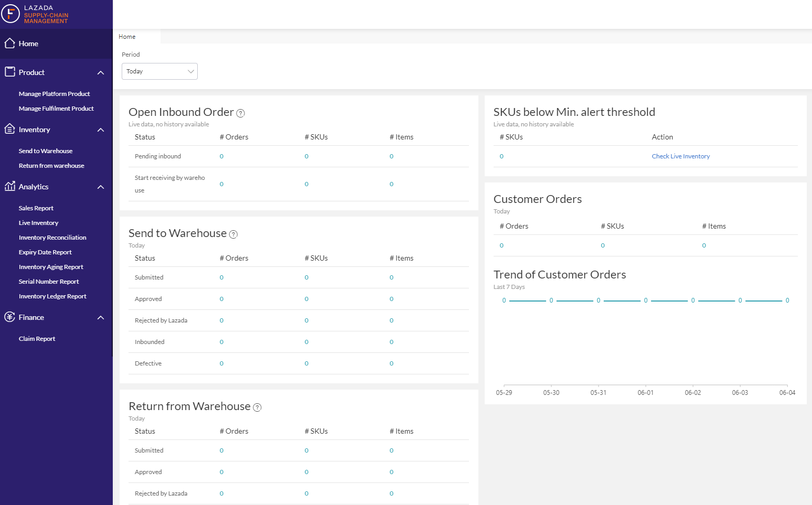Viewport: 812px width, 505px height.
Task: Open Inventory Reconciliation report
Action: 52,238
